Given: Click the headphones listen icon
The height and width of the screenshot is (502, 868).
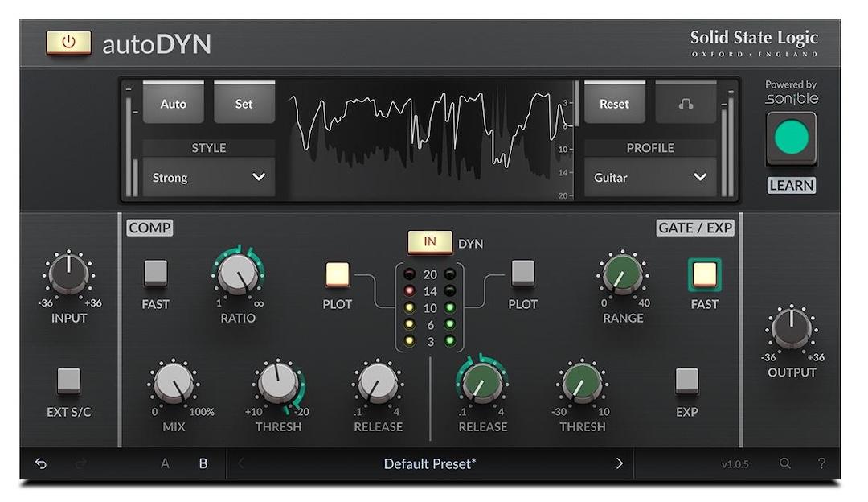Looking at the screenshot, I should 686,104.
